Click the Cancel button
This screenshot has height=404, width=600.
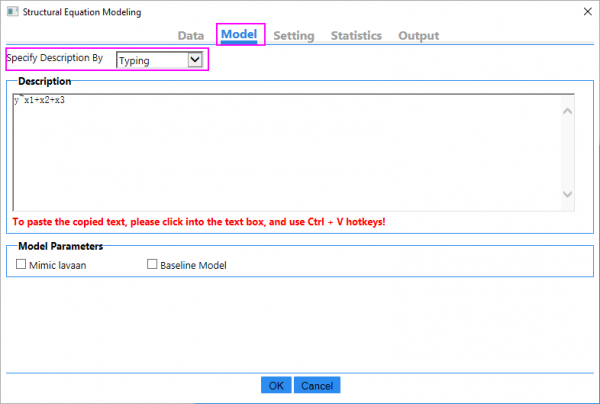coord(316,385)
